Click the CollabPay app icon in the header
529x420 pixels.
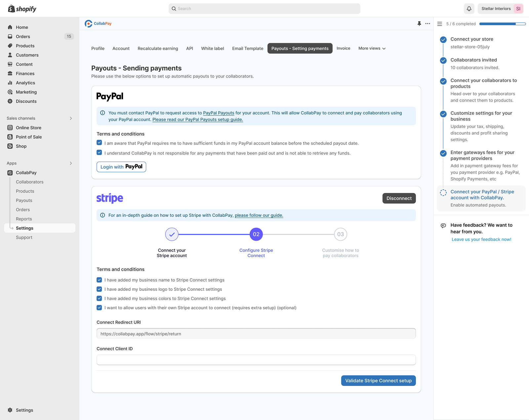88,23
